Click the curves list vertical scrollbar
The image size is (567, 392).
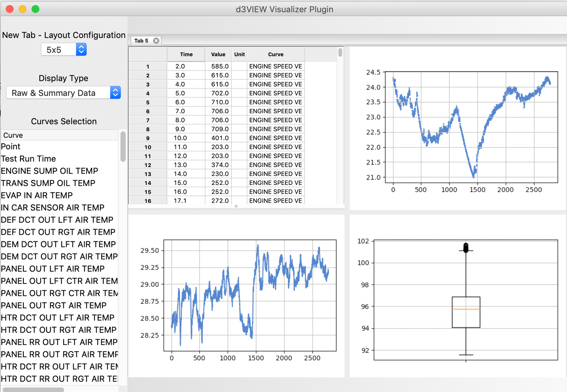pyautogui.click(x=123, y=146)
